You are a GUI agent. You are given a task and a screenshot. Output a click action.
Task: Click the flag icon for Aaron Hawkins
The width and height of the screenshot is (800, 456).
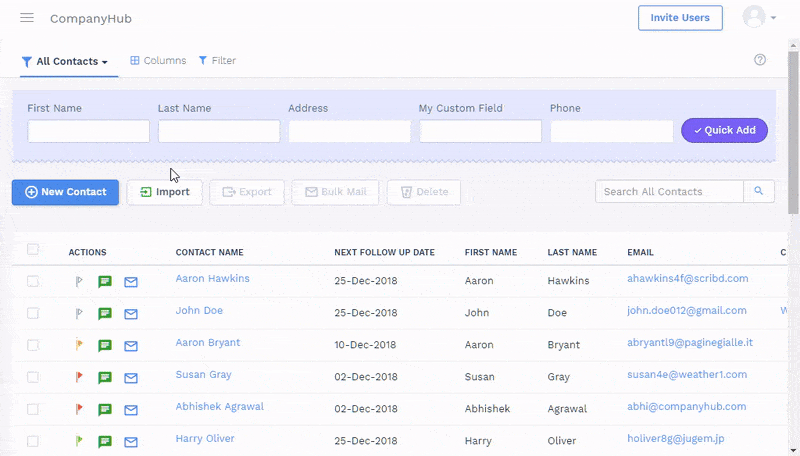79,282
